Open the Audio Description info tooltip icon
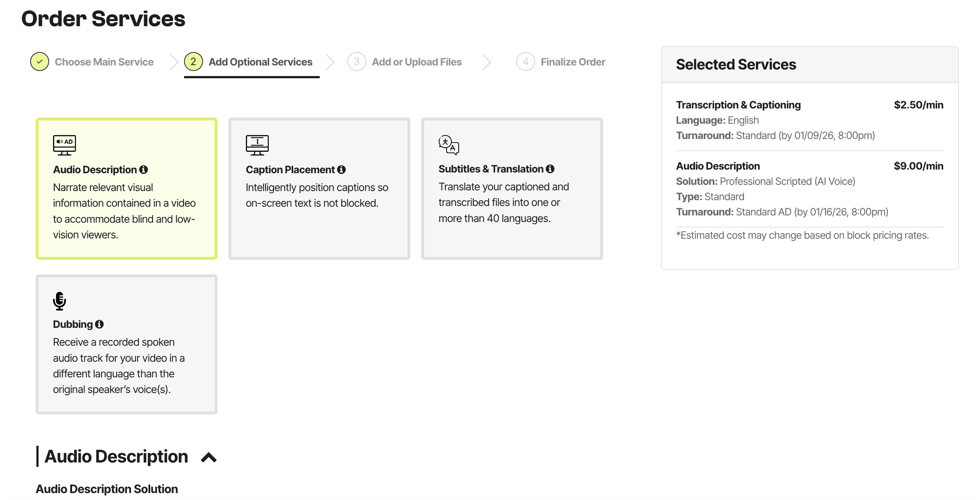Screen dimensions: 980x500 [143, 169]
